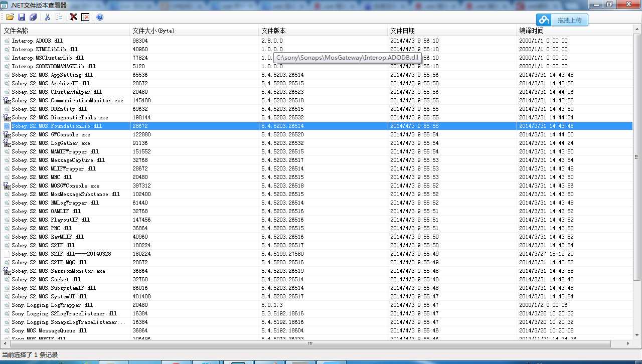Click the dll icon of Sobey.S2.MOS.OAMLIF.dll
The width and height of the screenshot is (642, 364).
(x=7, y=211)
